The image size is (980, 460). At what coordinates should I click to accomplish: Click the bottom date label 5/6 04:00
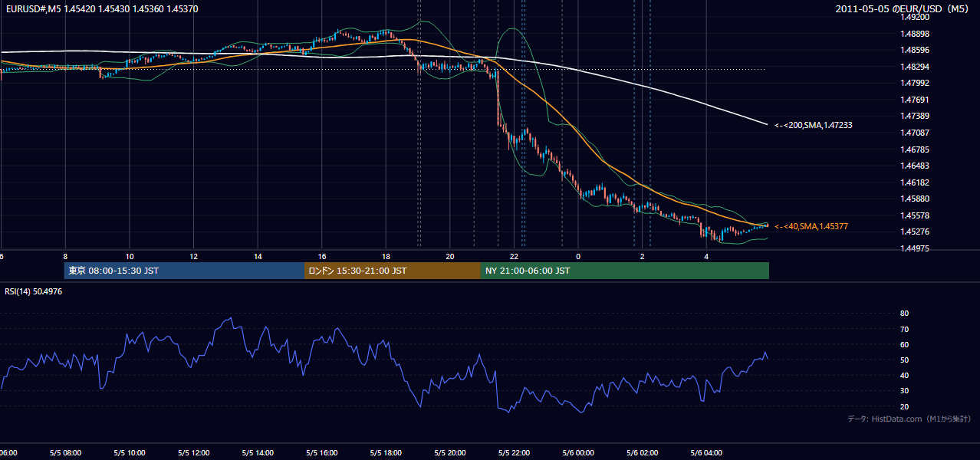tap(706, 453)
